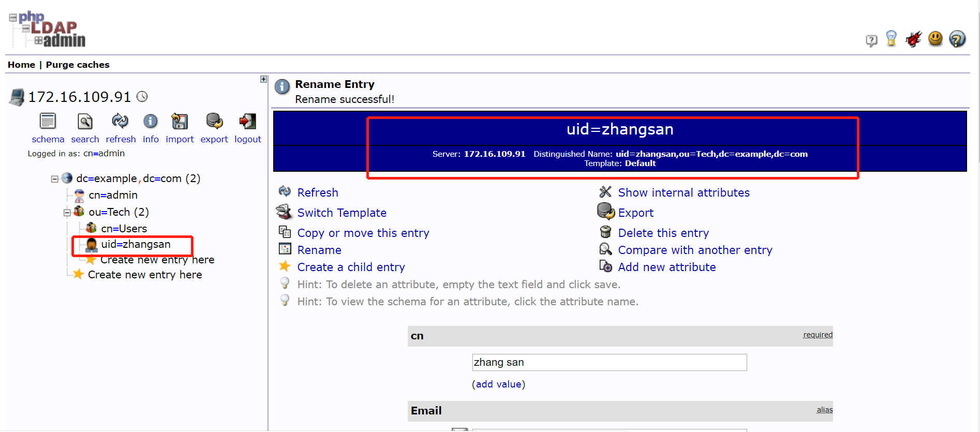
Task: Click the Rename entry icon
Action: [285, 249]
